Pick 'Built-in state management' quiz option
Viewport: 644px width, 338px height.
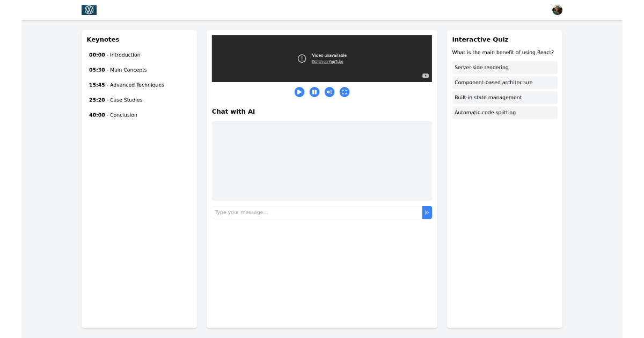(504, 98)
